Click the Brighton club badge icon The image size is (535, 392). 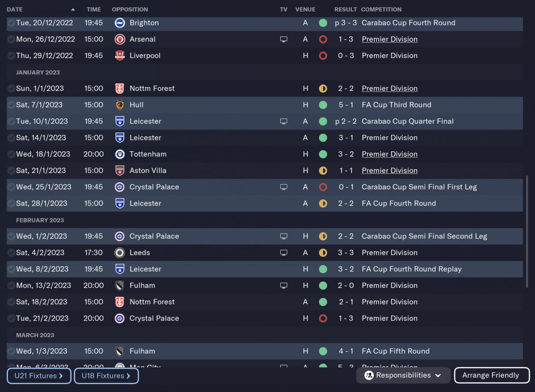click(x=120, y=23)
